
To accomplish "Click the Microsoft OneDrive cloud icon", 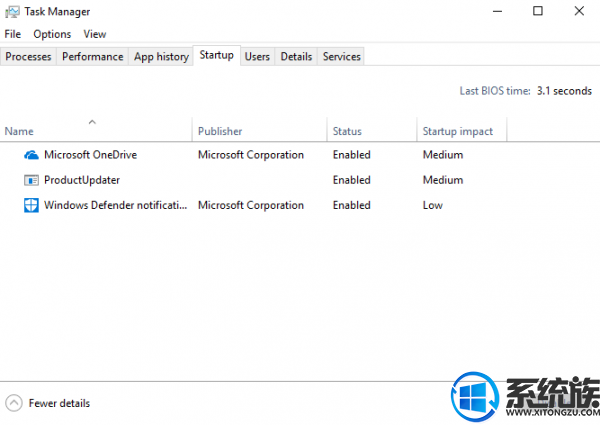I will click(x=31, y=155).
